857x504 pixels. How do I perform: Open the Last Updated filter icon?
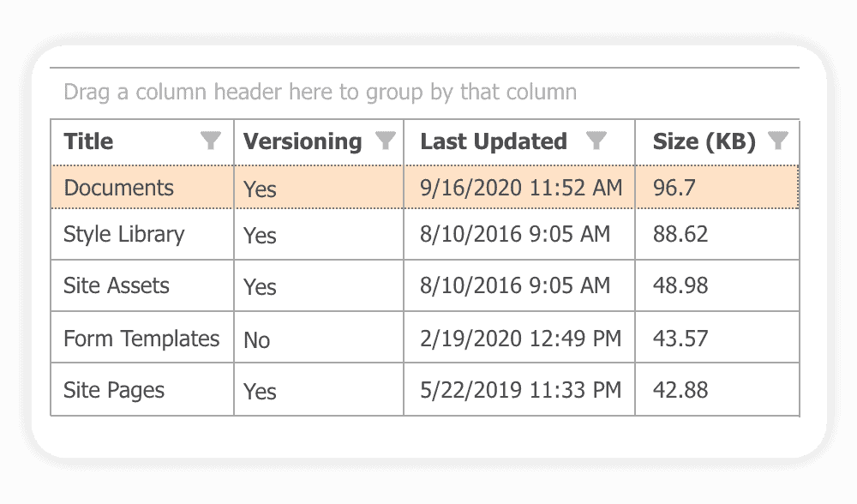(x=596, y=141)
